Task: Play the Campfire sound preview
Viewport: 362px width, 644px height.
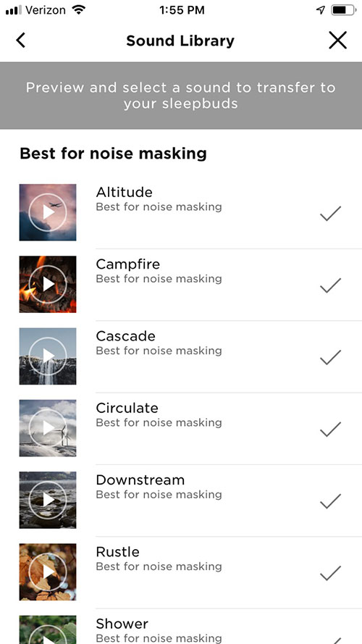Action: pyautogui.click(x=48, y=284)
